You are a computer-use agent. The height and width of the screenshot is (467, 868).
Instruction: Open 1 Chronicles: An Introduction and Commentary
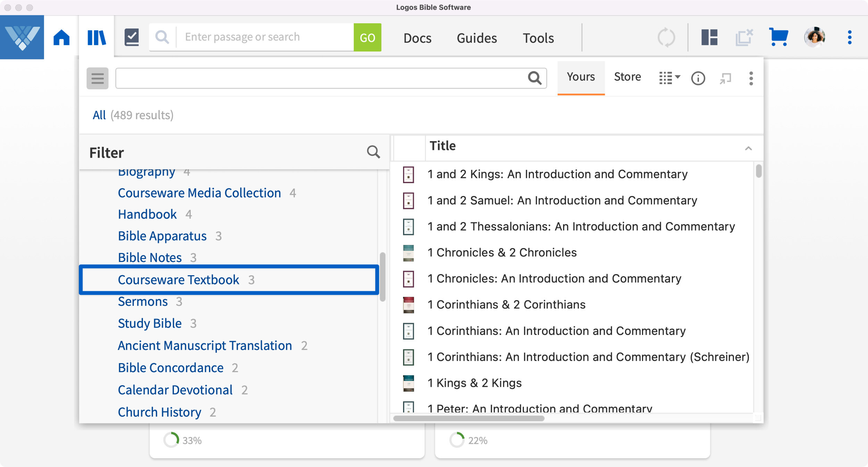554,279
